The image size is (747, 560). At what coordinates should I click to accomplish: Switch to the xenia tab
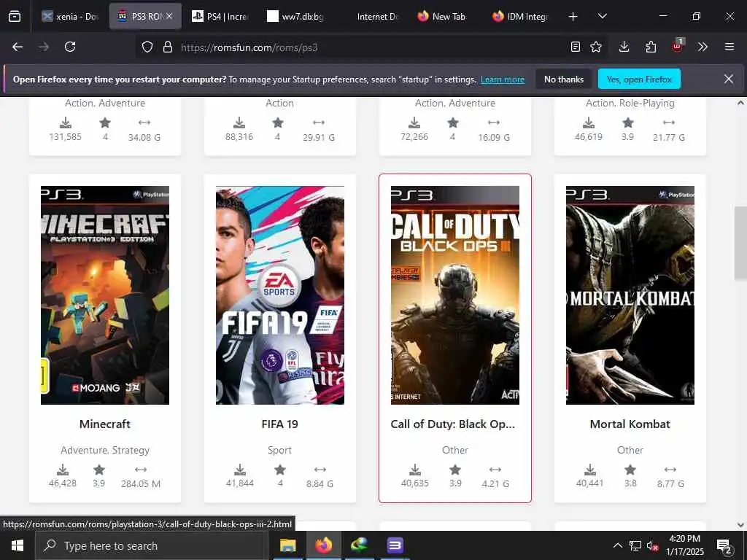pos(70,17)
